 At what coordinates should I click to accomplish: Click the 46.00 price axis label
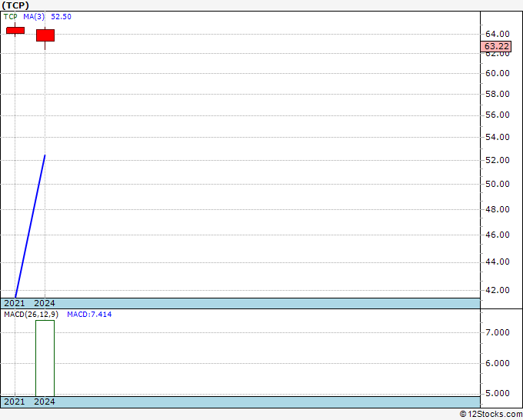click(x=498, y=235)
